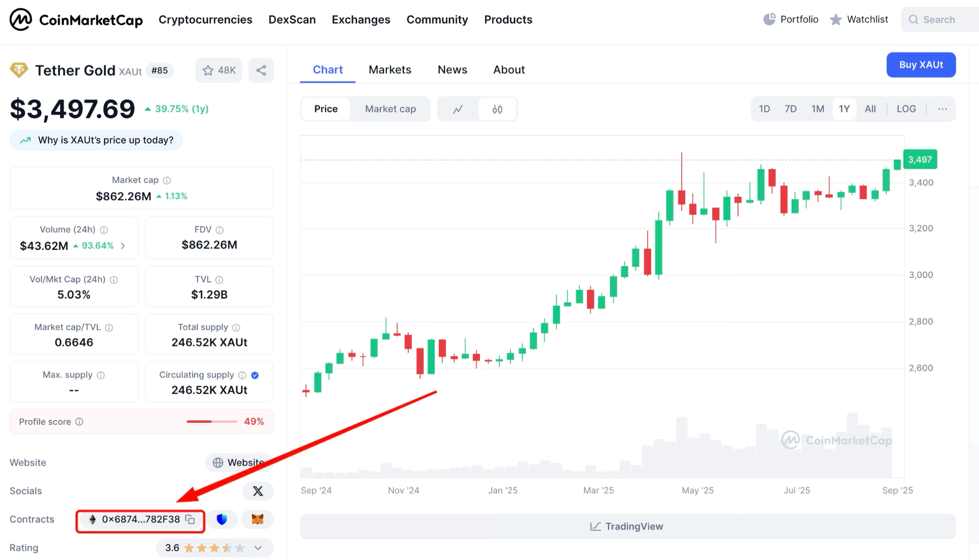Open the X social profile icon

(257, 491)
